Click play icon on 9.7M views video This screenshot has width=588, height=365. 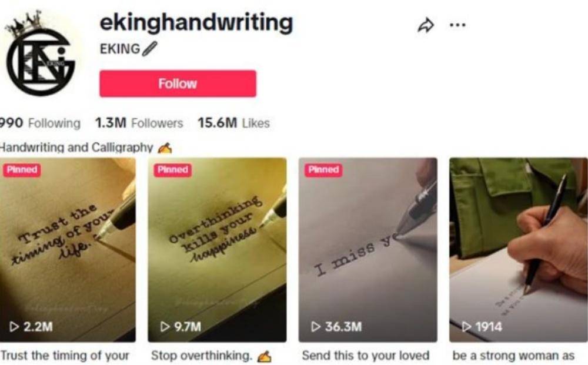click(165, 326)
